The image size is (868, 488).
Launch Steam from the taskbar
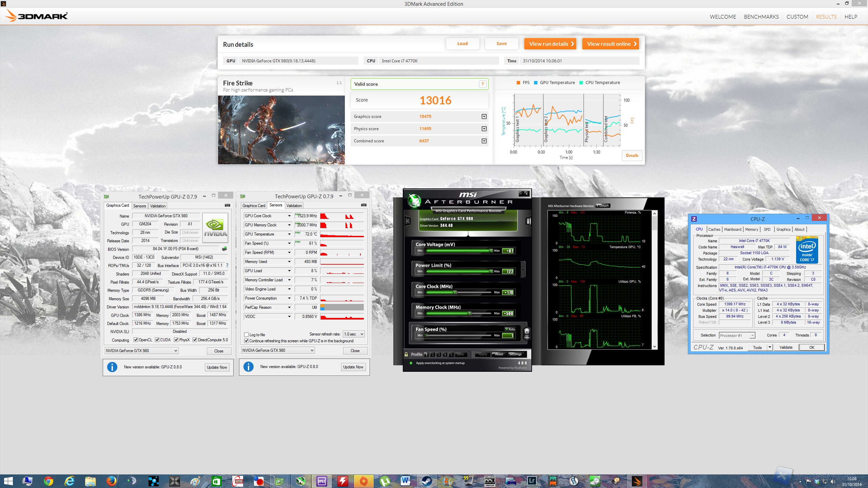[427, 481]
